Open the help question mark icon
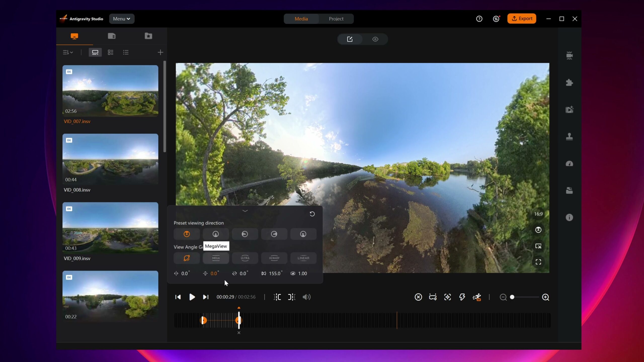The width and height of the screenshot is (644, 362). 479,19
